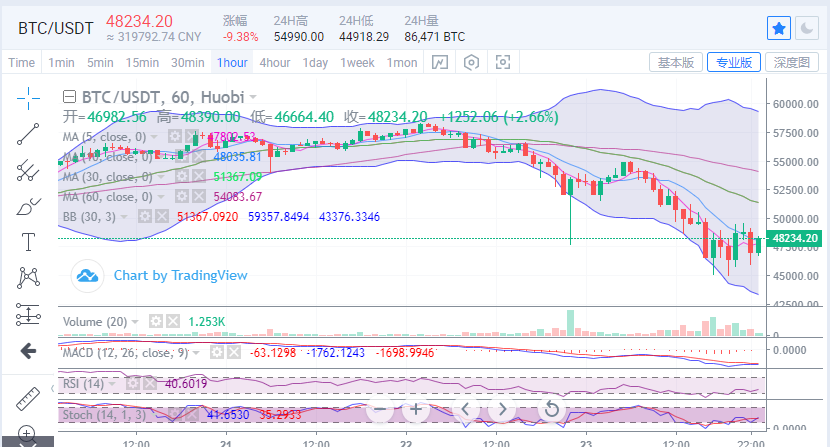Image resolution: width=830 pixels, height=447 pixels.
Task: Expand dropdown next to Huobi title
Action: coord(253,97)
